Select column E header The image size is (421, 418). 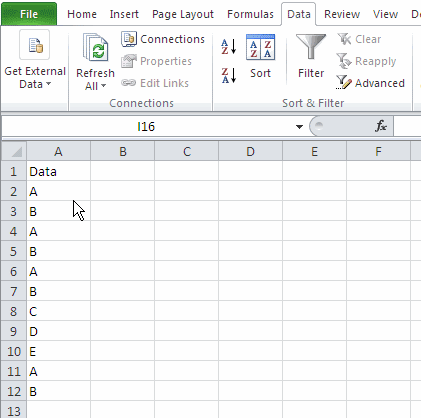(314, 151)
